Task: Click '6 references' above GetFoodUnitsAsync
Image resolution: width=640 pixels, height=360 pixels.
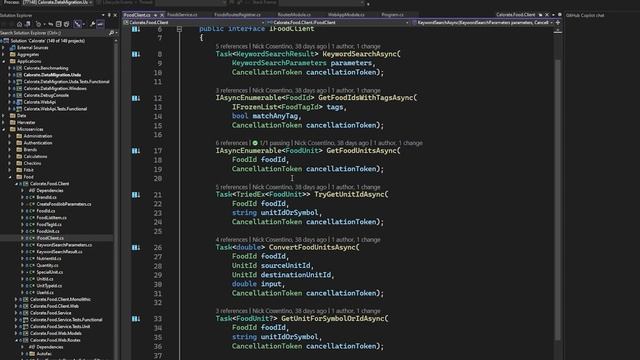Action: (x=231, y=143)
